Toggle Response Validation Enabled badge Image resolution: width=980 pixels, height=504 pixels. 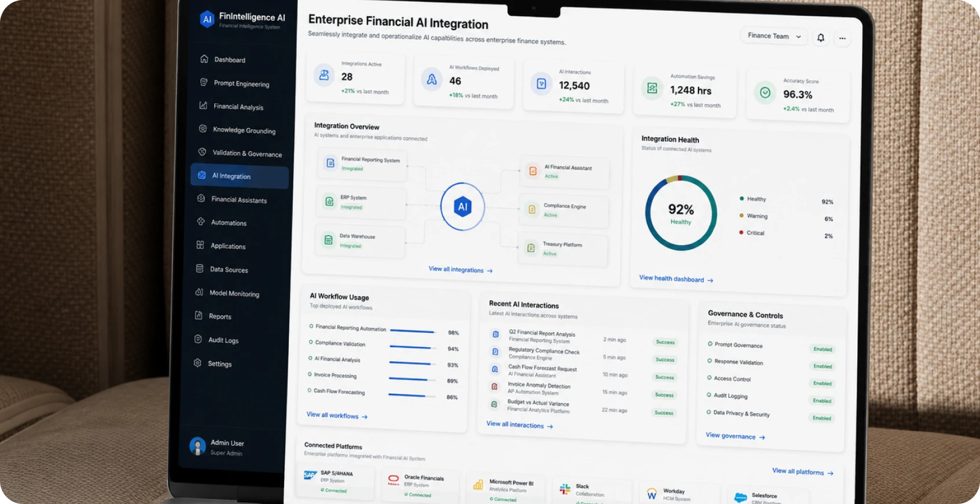[x=823, y=366]
